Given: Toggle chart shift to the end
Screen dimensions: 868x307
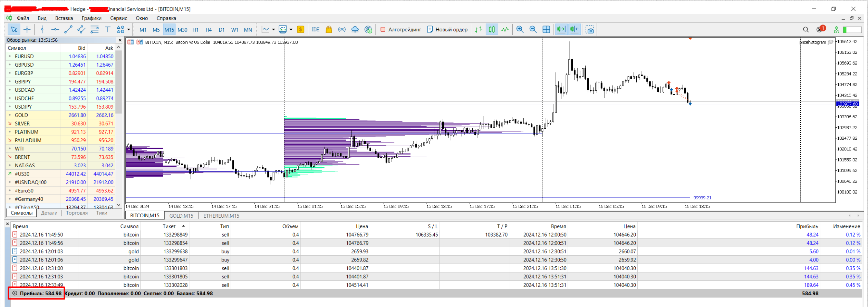Looking at the screenshot, I should [561, 30].
